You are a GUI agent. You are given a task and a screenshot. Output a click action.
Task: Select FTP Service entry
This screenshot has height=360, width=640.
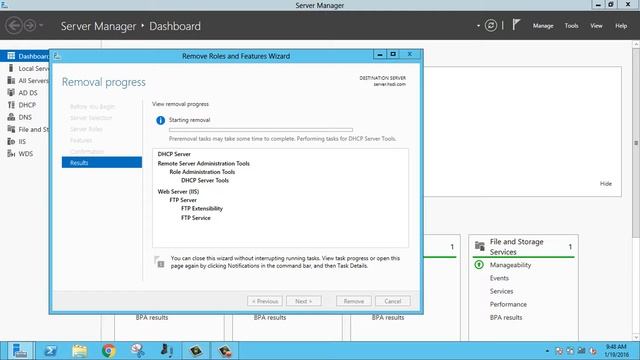pos(196,218)
